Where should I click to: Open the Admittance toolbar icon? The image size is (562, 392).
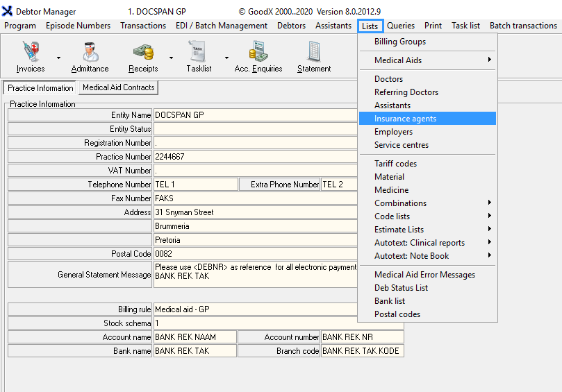[x=90, y=52]
